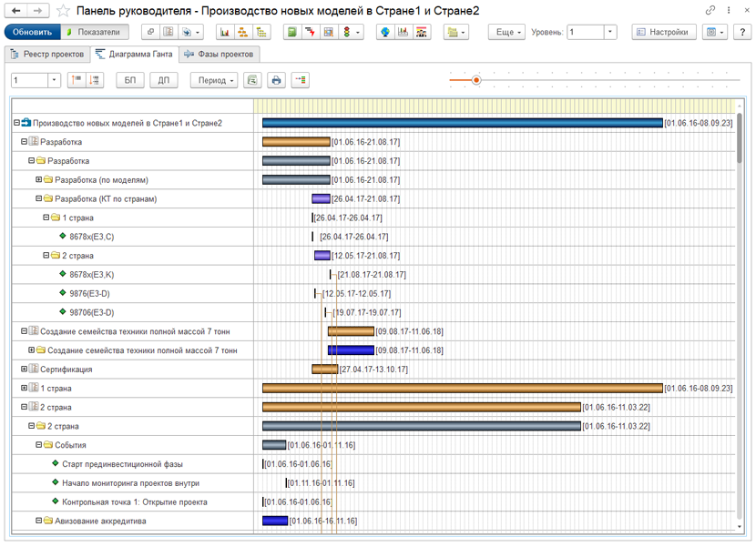Switch to Реестр проектов tab
Image resolution: width=756 pixels, height=547 pixels.
pos(47,55)
